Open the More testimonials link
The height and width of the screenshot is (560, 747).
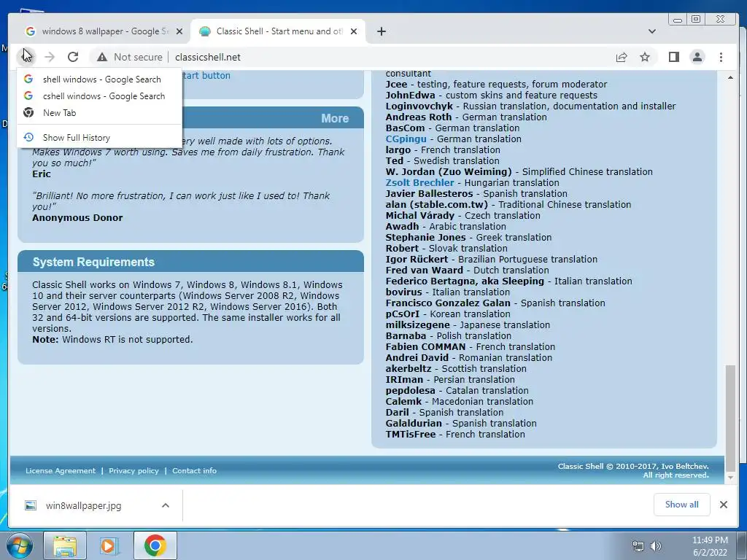pyautogui.click(x=334, y=118)
